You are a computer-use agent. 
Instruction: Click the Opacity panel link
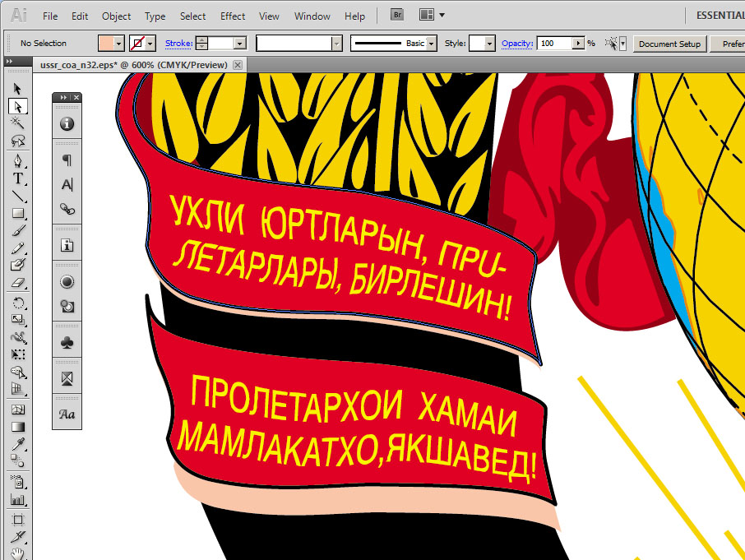tap(517, 44)
